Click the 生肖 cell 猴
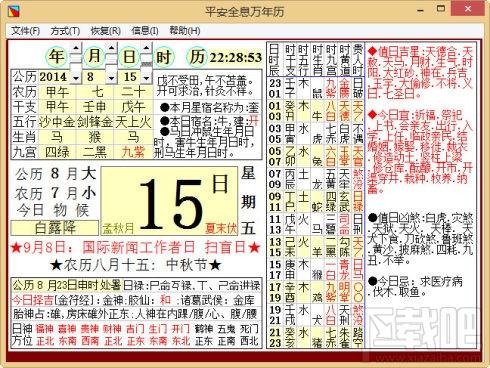490x368 pixels. pyautogui.click(x=95, y=137)
